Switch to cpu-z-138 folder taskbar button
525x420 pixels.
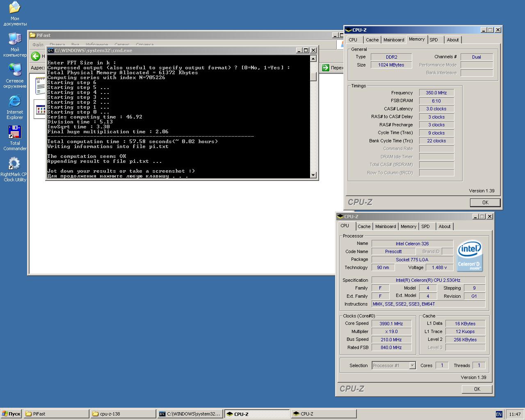tap(123, 414)
